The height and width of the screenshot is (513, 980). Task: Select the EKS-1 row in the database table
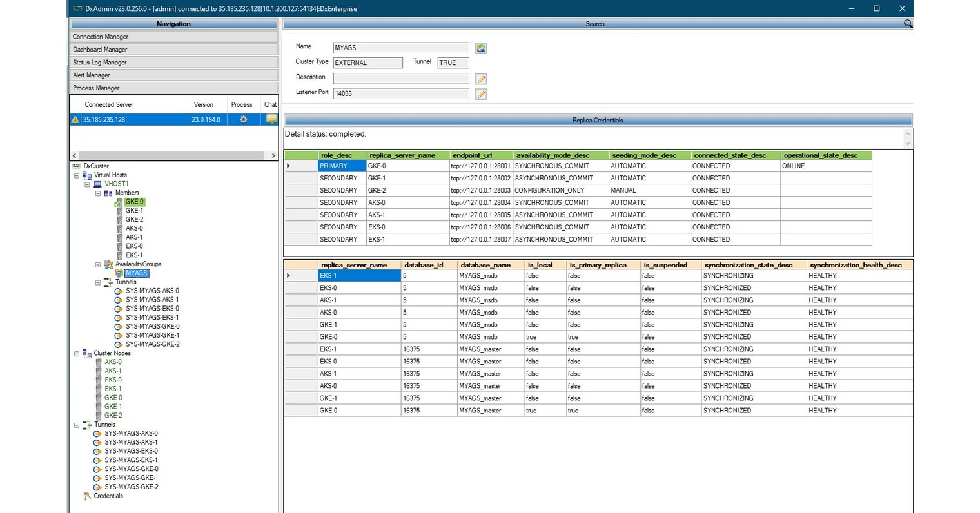(357, 275)
